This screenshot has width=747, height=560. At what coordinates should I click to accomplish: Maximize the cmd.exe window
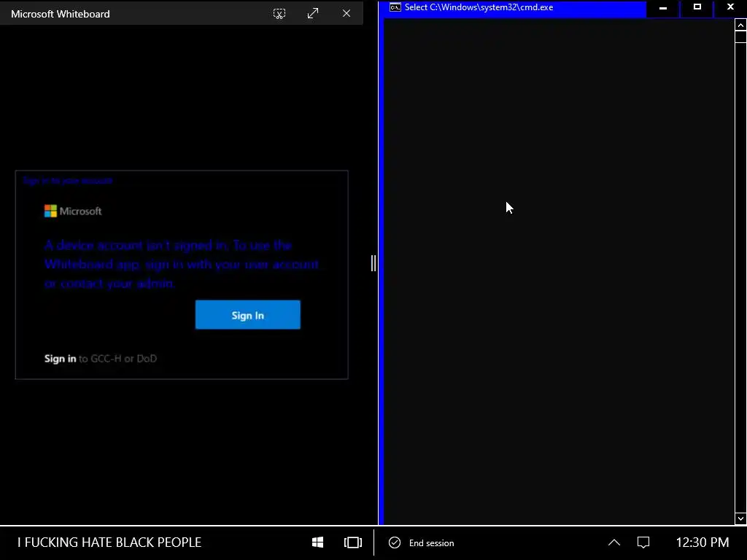697,7
